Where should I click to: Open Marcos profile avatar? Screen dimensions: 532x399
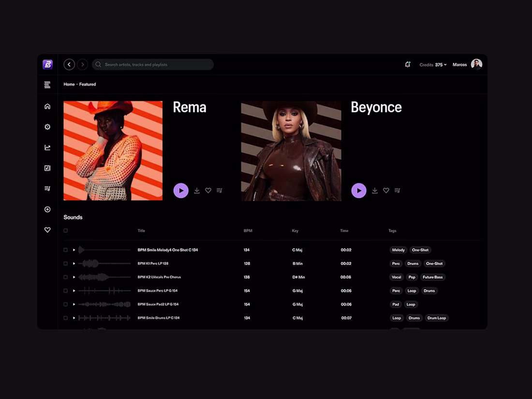(476, 64)
